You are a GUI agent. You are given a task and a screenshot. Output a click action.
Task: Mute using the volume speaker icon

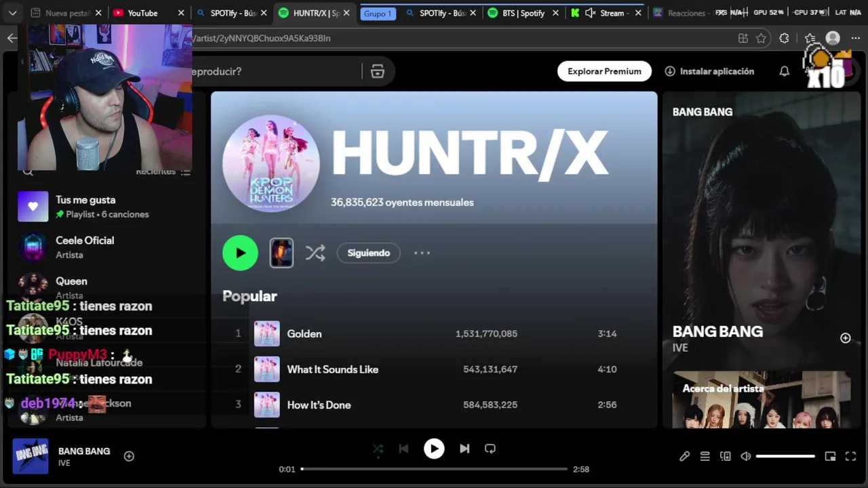click(746, 456)
